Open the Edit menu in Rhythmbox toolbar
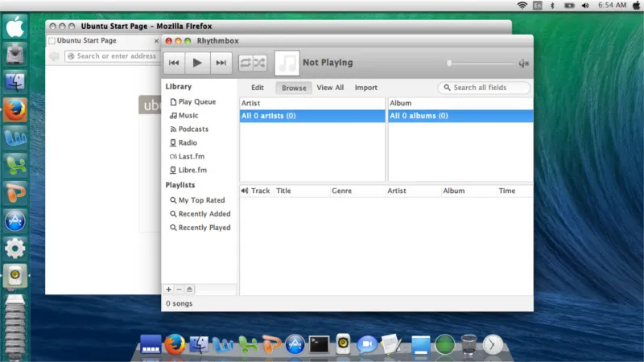The image size is (644, 362). click(x=258, y=88)
